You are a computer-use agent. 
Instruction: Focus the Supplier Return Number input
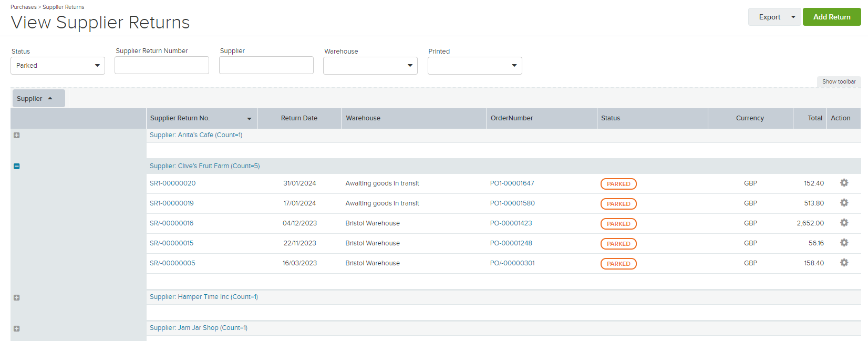(162, 65)
